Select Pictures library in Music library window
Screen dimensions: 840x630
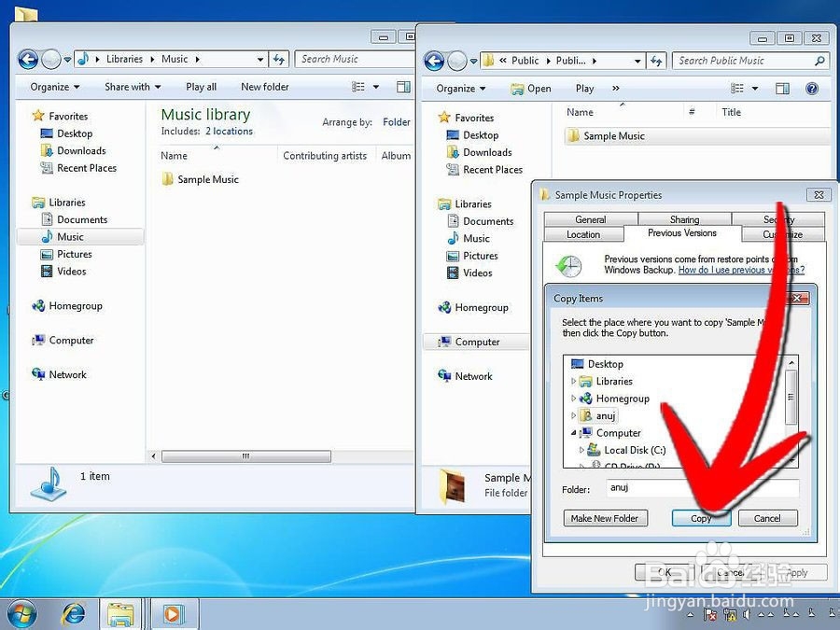(75, 254)
